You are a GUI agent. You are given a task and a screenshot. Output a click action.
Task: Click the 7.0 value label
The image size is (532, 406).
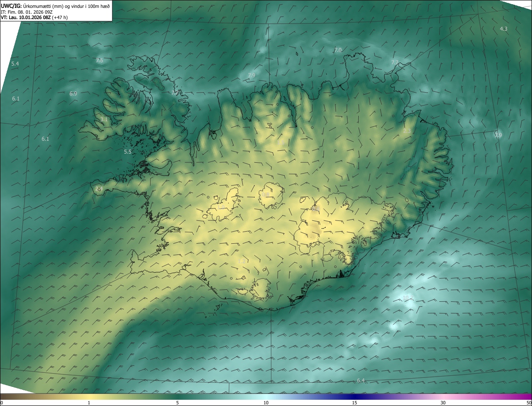click(338, 50)
